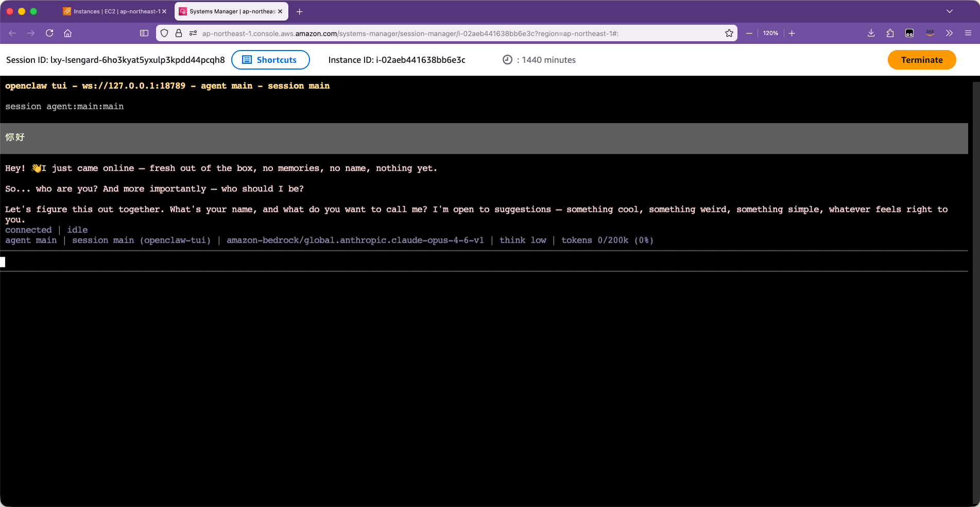Expand the list all tabs chevron
The height and width of the screenshot is (507, 980).
949,11
